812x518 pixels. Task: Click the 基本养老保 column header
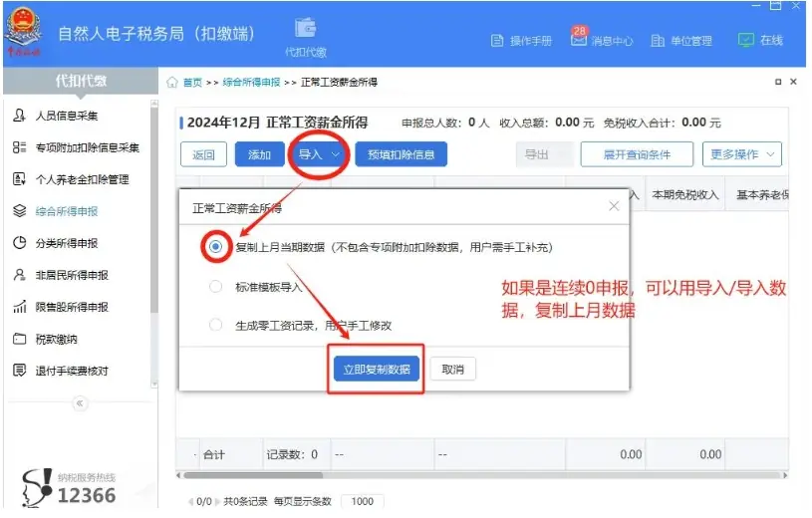(x=762, y=195)
